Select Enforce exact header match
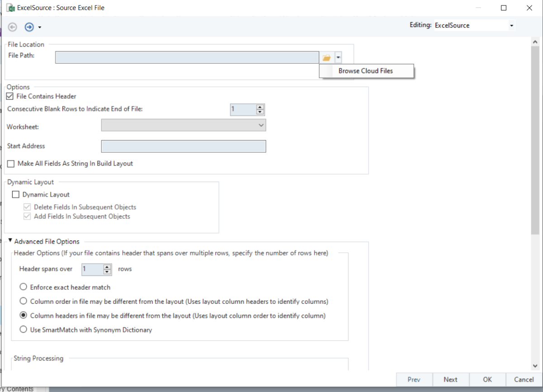543x392 pixels. click(23, 287)
